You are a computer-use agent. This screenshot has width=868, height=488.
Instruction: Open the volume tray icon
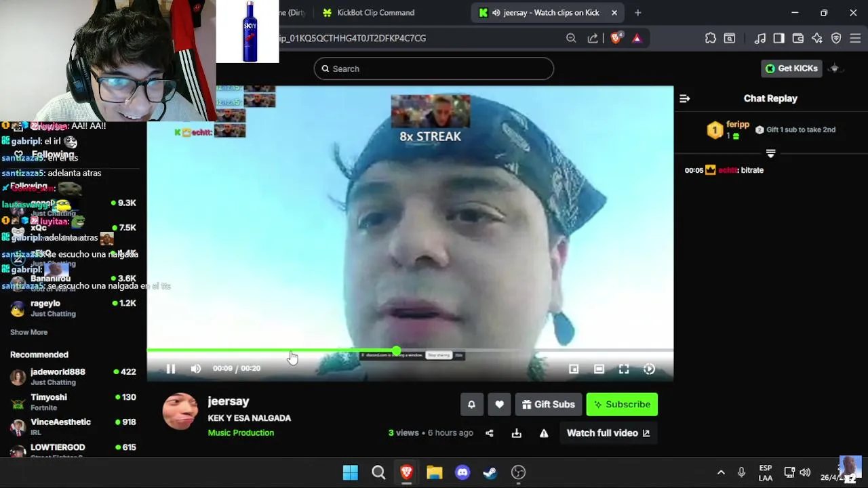(805, 472)
